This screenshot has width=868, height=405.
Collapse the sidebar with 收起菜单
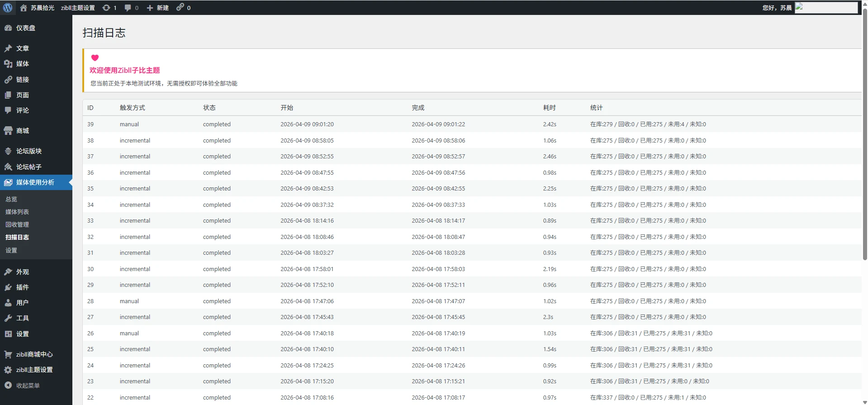pyautogui.click(x=28, y=386)
